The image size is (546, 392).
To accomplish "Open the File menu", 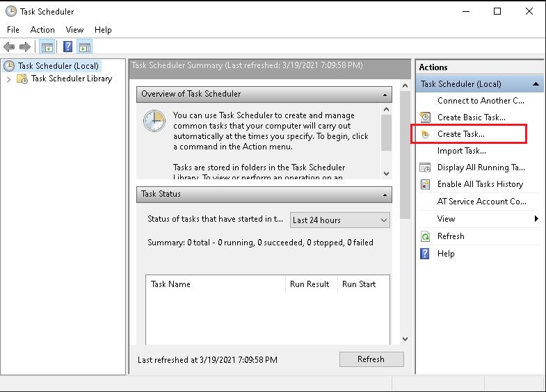I will tap(13, 30).
